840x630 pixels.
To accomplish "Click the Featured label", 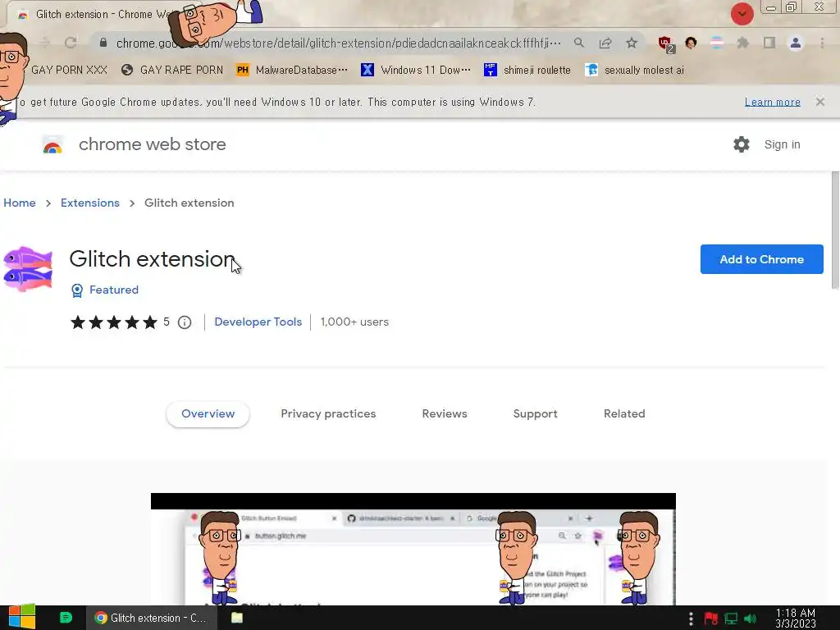I will coord(113,290).
